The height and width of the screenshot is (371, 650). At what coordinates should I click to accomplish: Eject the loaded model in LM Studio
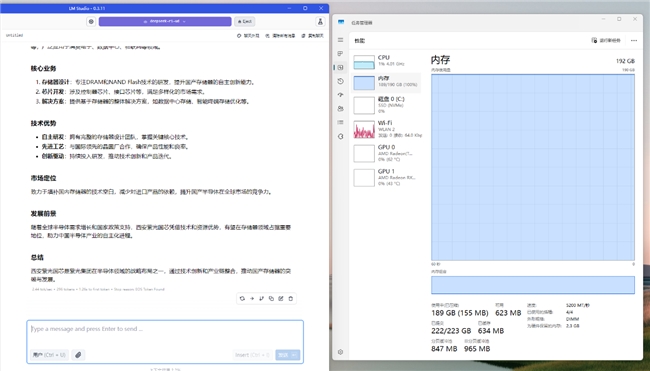[245, 22]
